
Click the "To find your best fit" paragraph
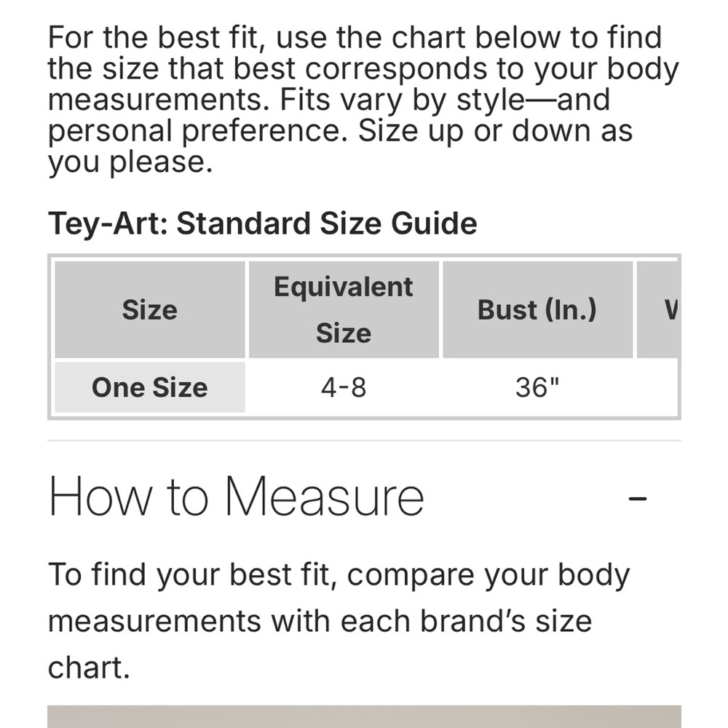(339, 575)
